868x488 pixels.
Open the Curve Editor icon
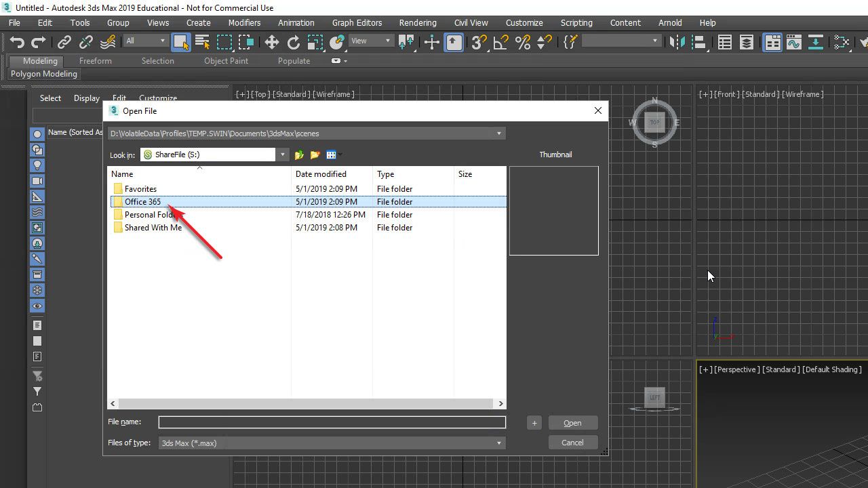(793, 42)
